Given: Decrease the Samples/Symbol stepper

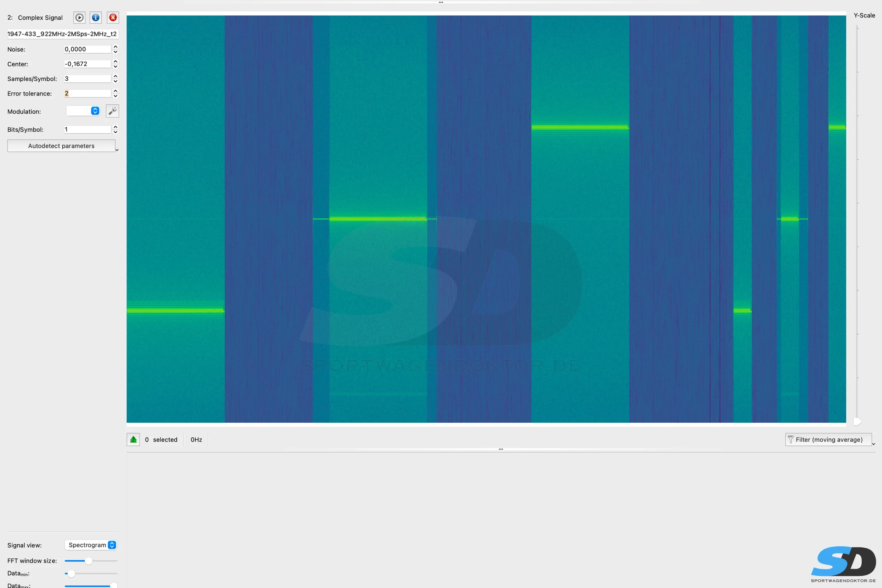Looking at the screenshot, I should (x=115, y=81).
